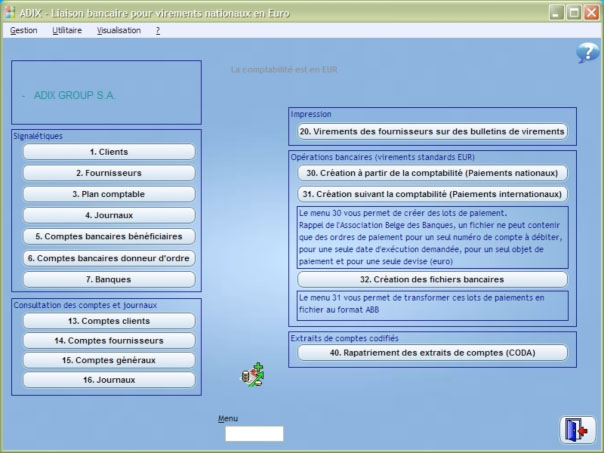Click 4. Journaux in Signalétiques
The height and width of the screenshot is (453, 604).
click(x=109, y=215)
